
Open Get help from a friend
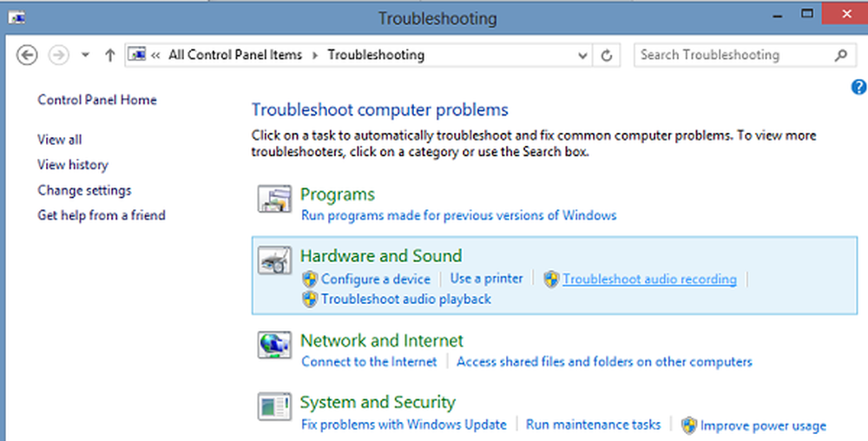[x=102, y=215]
